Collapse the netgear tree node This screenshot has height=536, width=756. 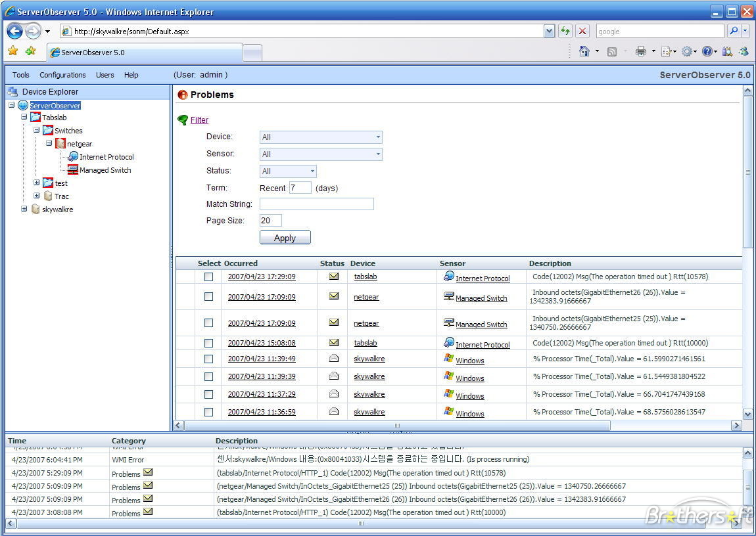click(49, 143)
